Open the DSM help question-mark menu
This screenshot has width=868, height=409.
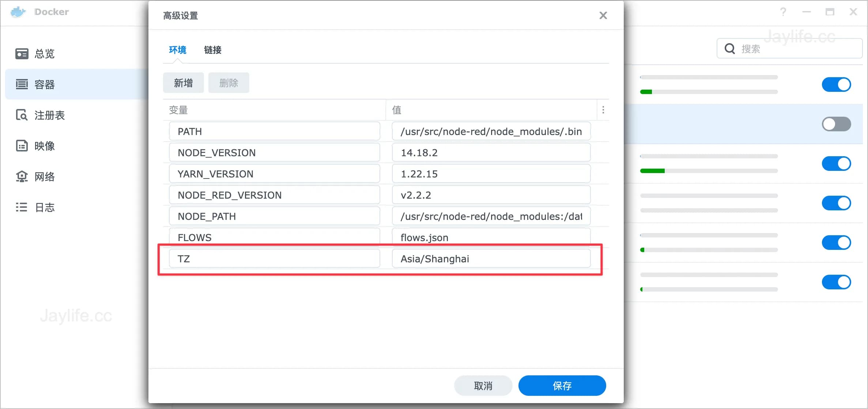tap(783, 12)
